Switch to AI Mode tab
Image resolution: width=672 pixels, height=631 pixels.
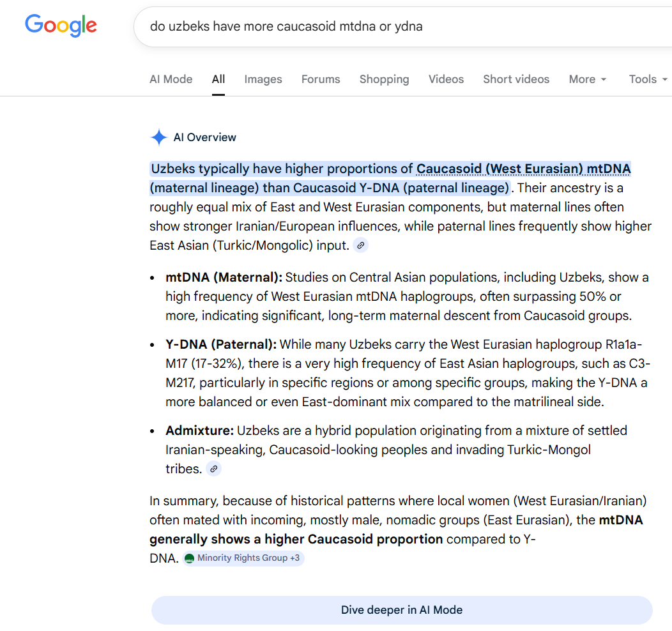pos(171,79)
